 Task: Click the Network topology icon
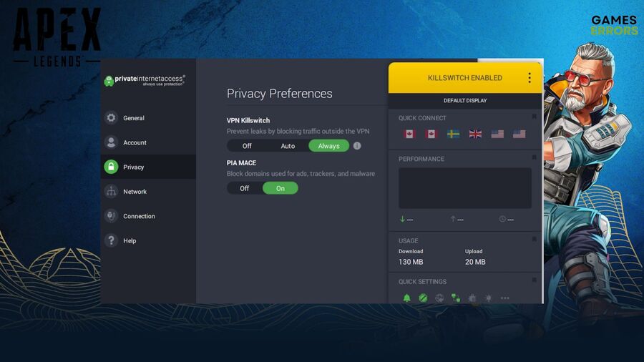[x=111, y=191]
